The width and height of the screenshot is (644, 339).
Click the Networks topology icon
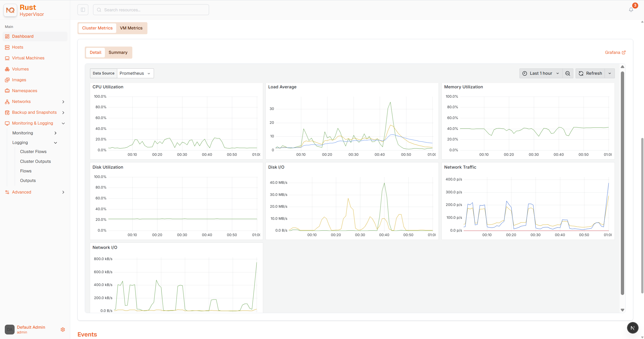tap(7, 102)
